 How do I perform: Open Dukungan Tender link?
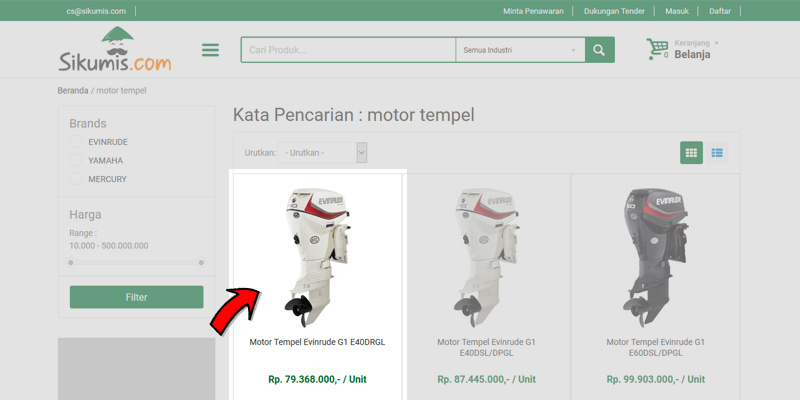click(614, 11)
